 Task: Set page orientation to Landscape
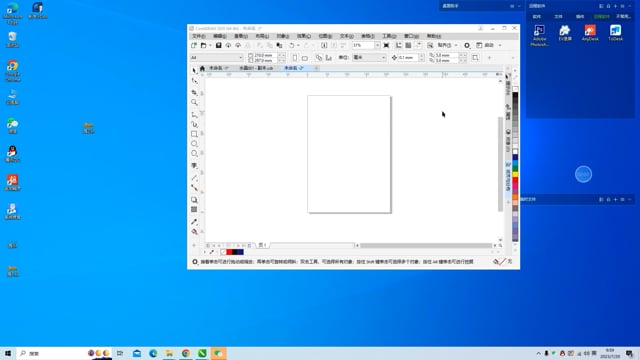point(304,58)
